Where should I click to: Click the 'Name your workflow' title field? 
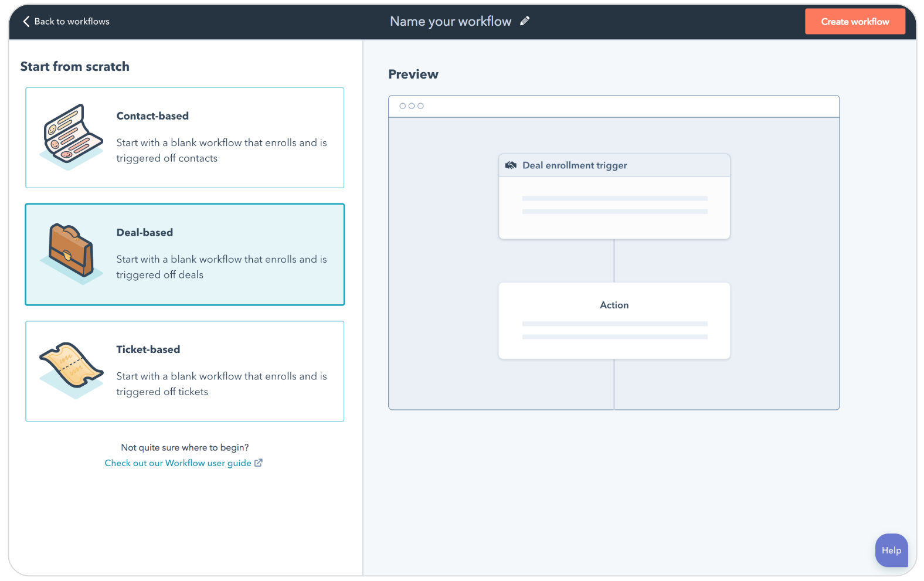point(450,22)
